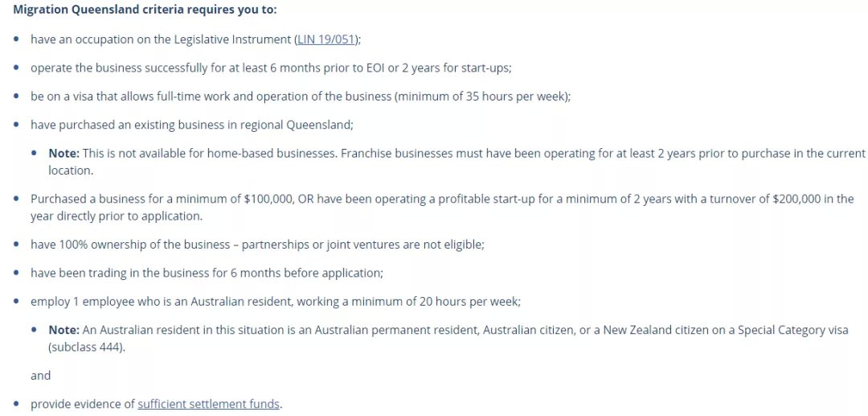
Task: Click the Franchise businesses sentence
Action: (x=603, y=154)
